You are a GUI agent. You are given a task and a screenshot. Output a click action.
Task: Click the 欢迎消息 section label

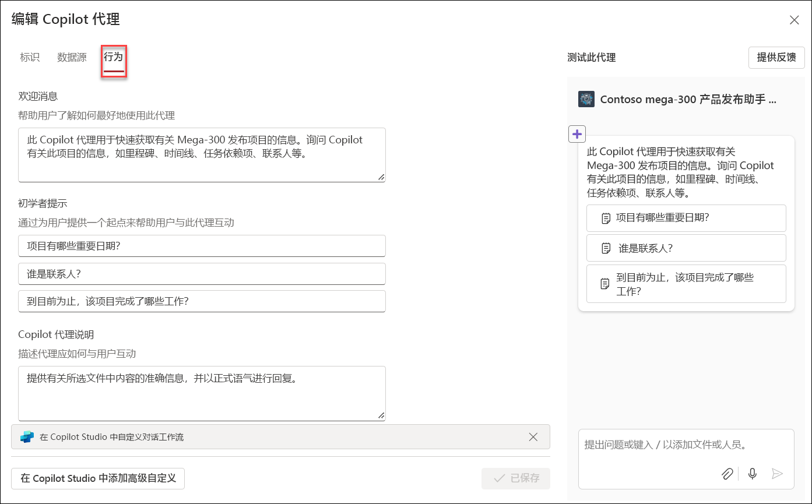point(38,96)
